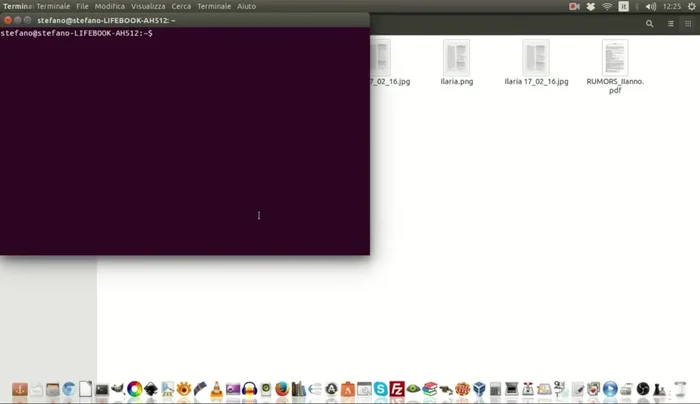
Task: Switch file manager to list view
Action: click(x=671, y=24)
